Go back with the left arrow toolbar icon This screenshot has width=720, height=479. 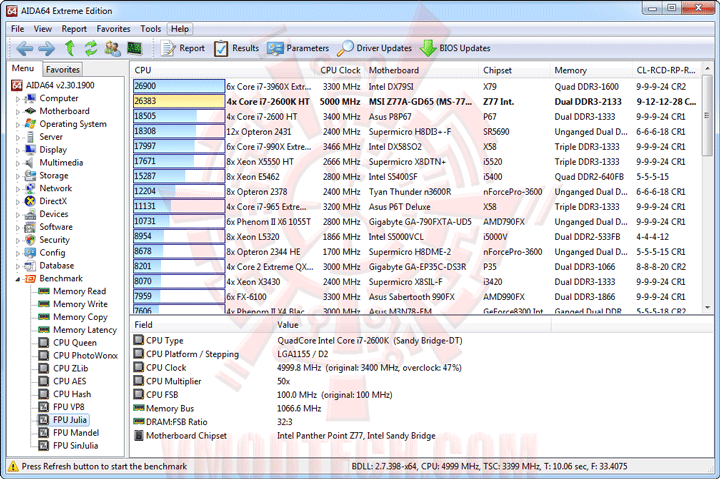click(x=24, y=48)
